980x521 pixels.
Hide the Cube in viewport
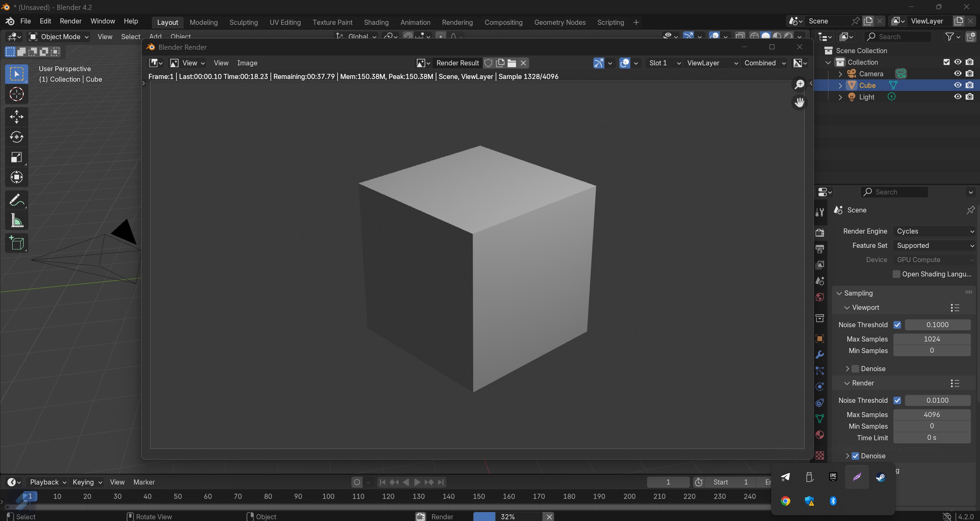958,85
